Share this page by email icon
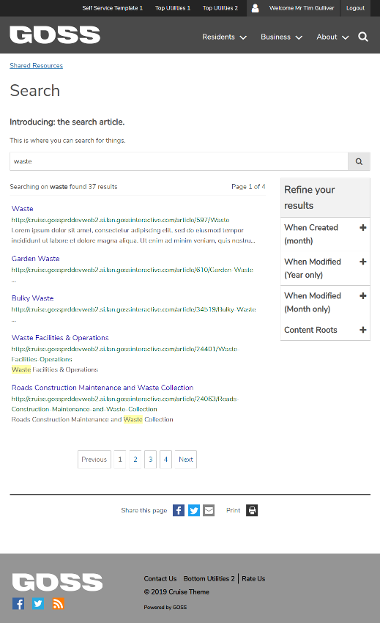The height and width of the screenshot is (623, 380). [209, 510]
